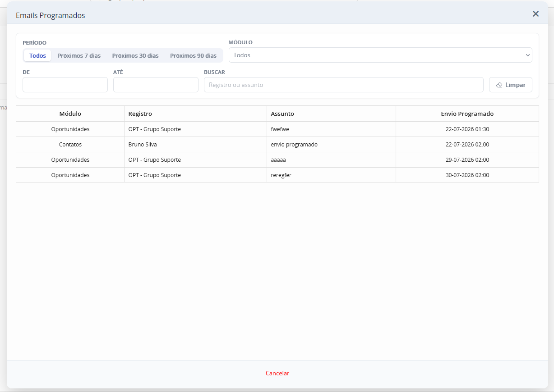Select the row with subject aaaaa

(x=277, y=160)
